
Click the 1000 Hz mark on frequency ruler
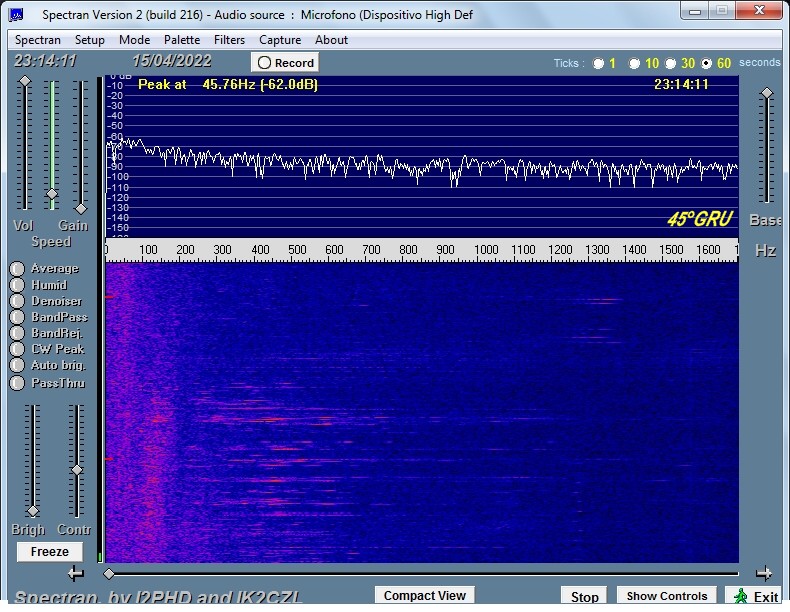point(486,249)
